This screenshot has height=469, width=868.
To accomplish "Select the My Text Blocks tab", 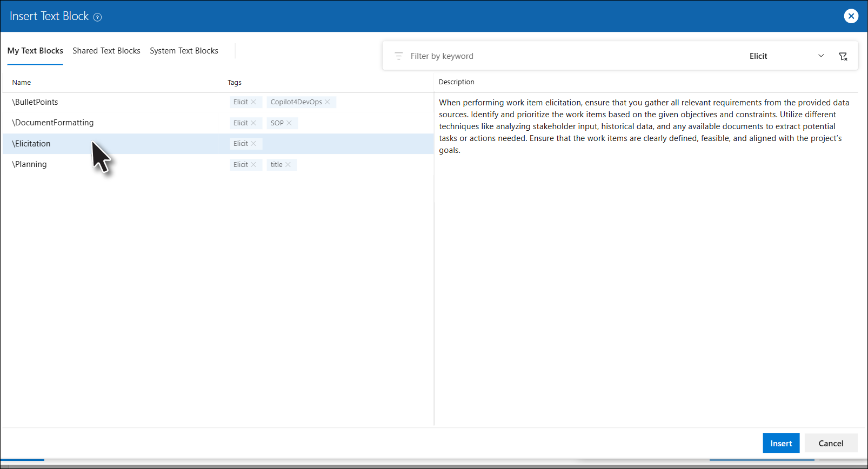I will (x=35, y=51).
